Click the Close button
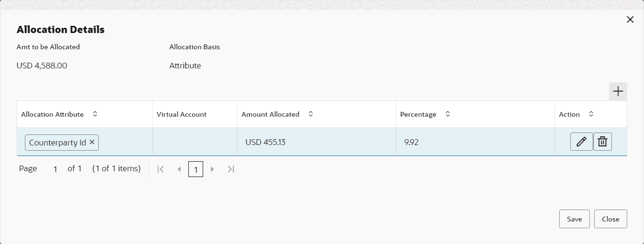This screenshot has height=244, width=644. tap(610, 219)
